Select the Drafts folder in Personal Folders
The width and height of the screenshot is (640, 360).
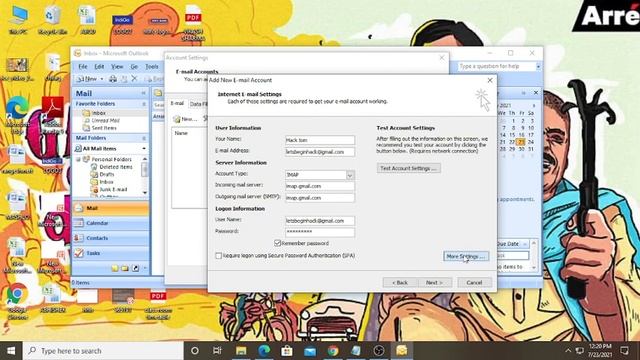pos(107,174)
